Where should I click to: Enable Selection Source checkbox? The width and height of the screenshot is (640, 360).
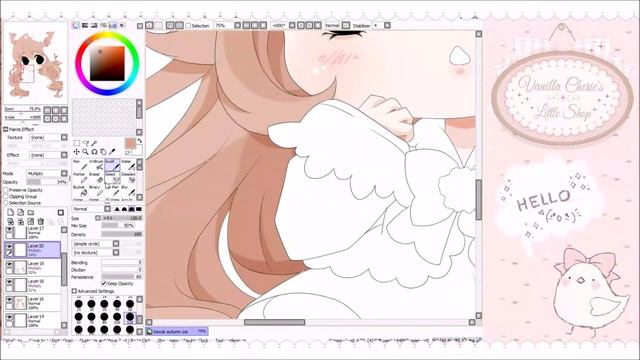pos(6,203)
